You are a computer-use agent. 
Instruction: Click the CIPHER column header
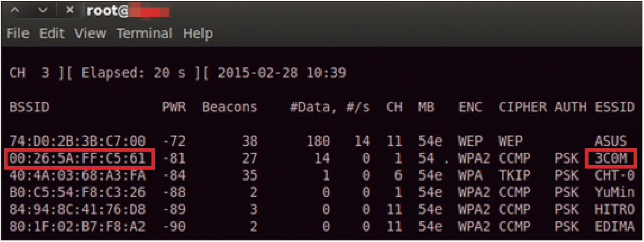523,108
